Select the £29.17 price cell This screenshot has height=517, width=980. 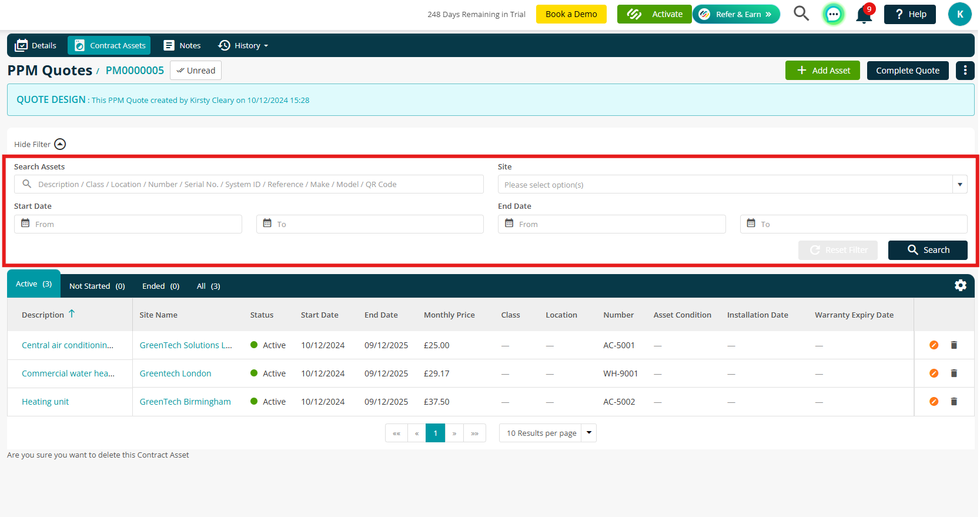(436, 373)
